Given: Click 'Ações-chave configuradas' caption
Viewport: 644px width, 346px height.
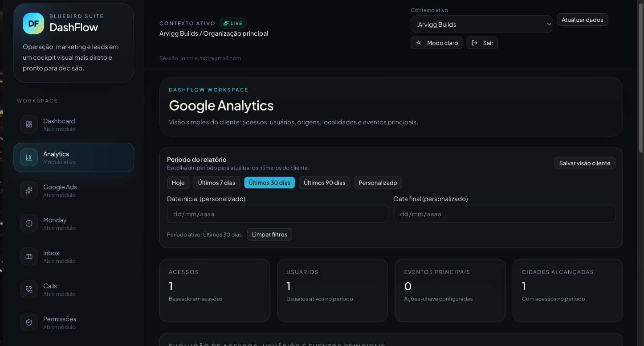Looking at the screenshot, I should (438, 299).
